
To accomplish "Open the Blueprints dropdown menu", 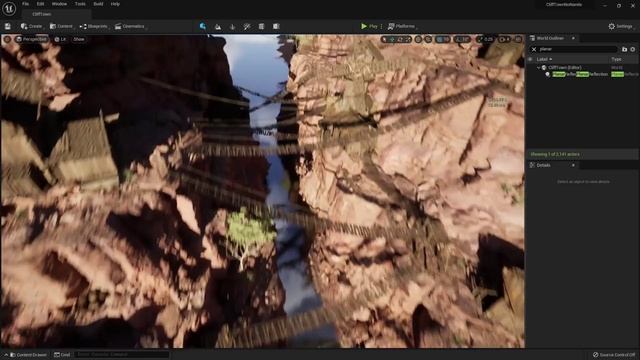I will (x=94, y=26).
